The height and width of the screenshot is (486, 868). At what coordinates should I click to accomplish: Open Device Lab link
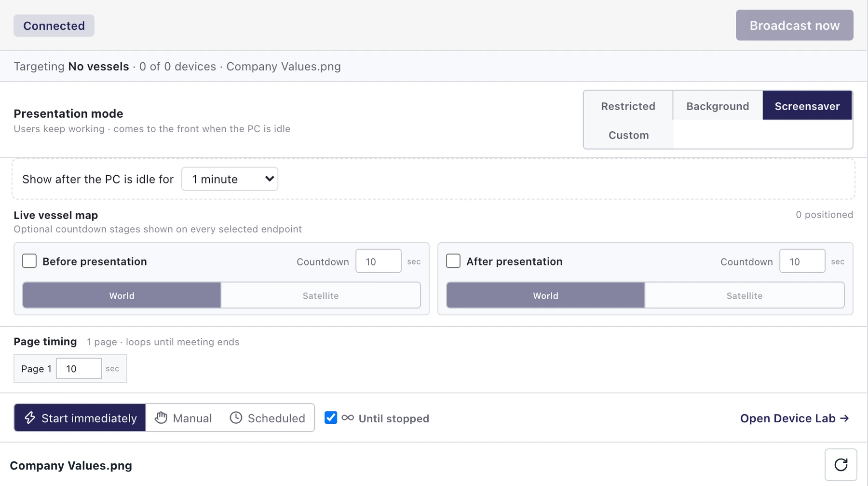point(795,418)
